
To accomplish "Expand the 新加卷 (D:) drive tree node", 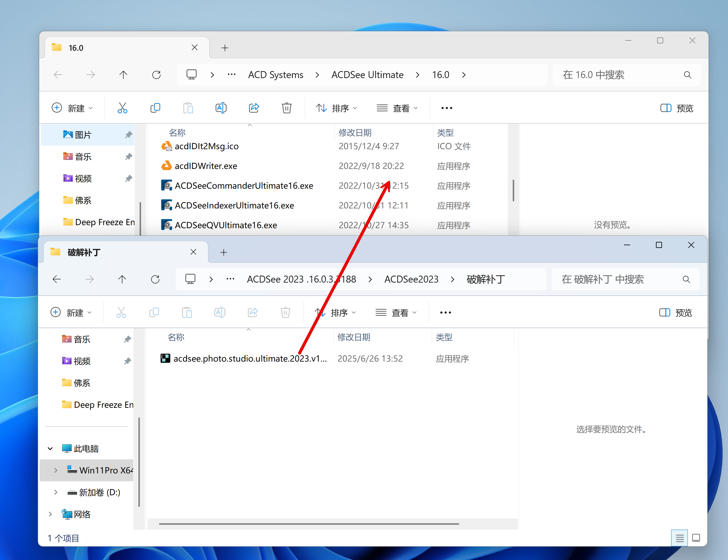I will tap(56, 492).
